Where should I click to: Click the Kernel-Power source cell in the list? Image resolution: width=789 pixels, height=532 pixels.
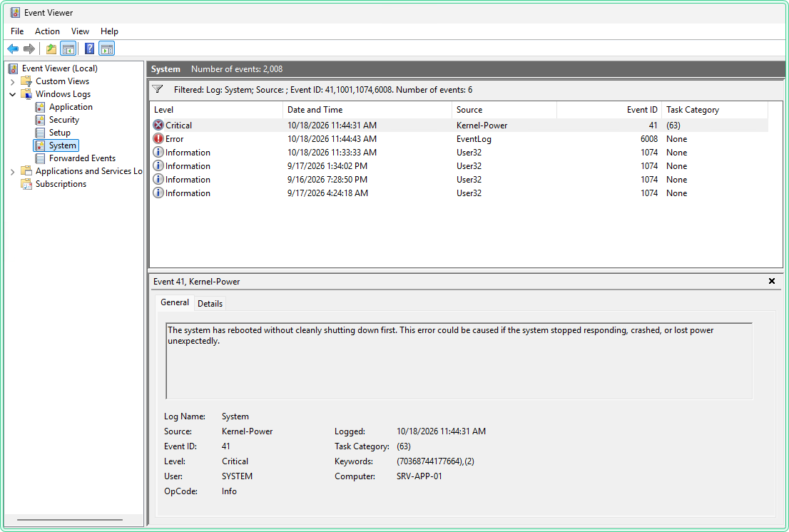pos(482,126)
